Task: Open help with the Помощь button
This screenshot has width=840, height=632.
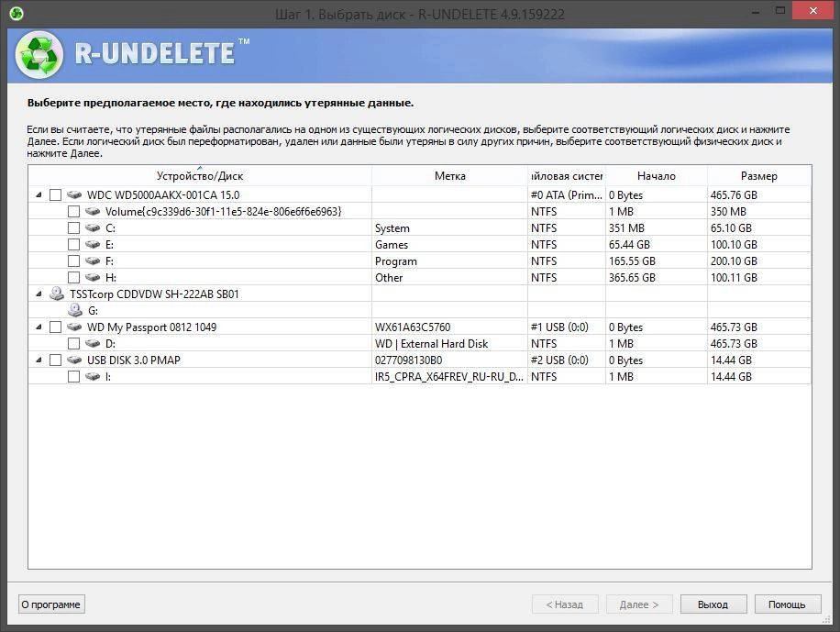Action: (x=788, y=604)
